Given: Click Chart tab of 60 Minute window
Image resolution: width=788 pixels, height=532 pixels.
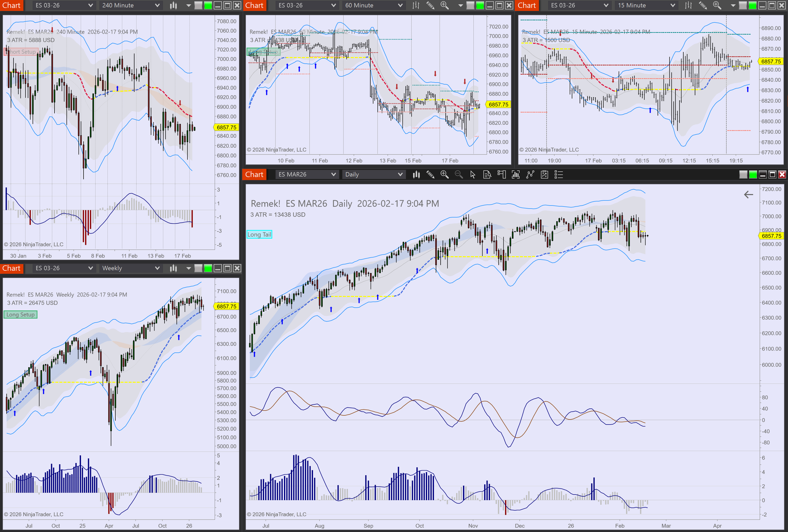Looking at the screenshot, I should tap(254, 5).
